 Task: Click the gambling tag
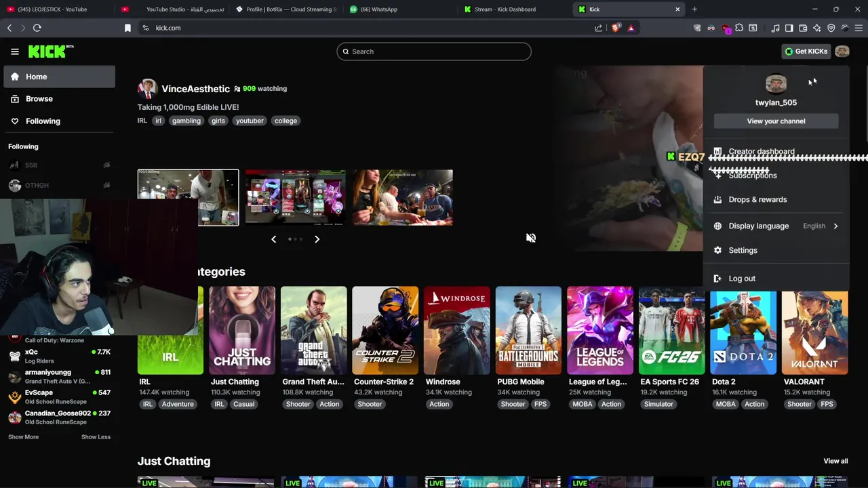(186, 121)
